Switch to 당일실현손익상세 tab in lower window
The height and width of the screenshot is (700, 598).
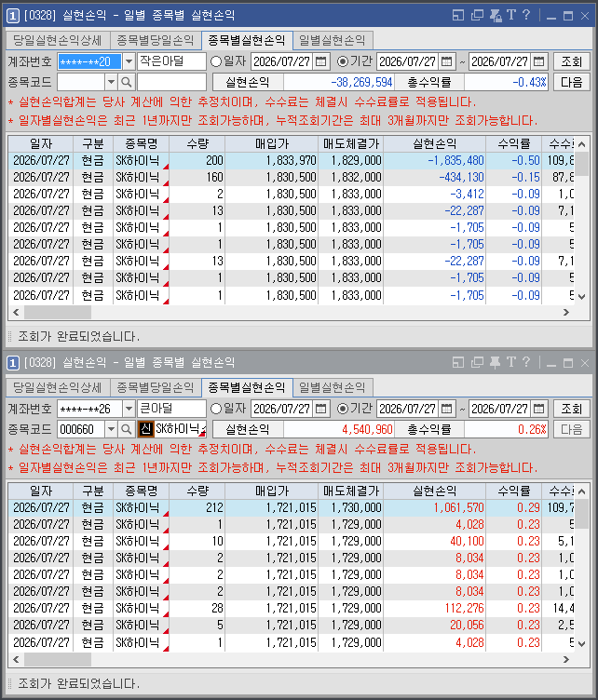[57, 387]
